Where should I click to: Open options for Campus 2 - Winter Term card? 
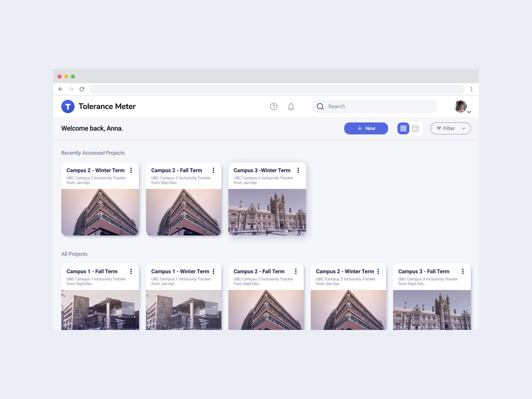point(131,170)
